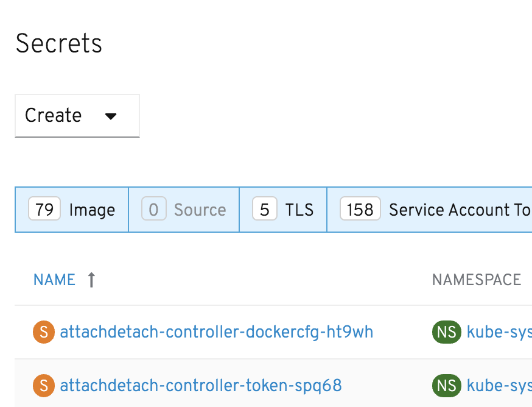Toggle the Image secrets filter
Screen dimensions: 532x407
coord(72,210)
